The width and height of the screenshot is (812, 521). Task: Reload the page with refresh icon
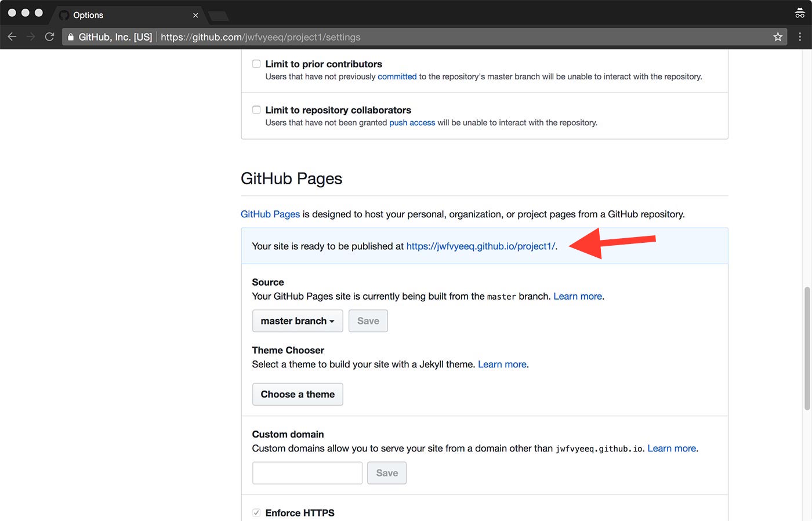pyautogui.click(x=49, y=37)
